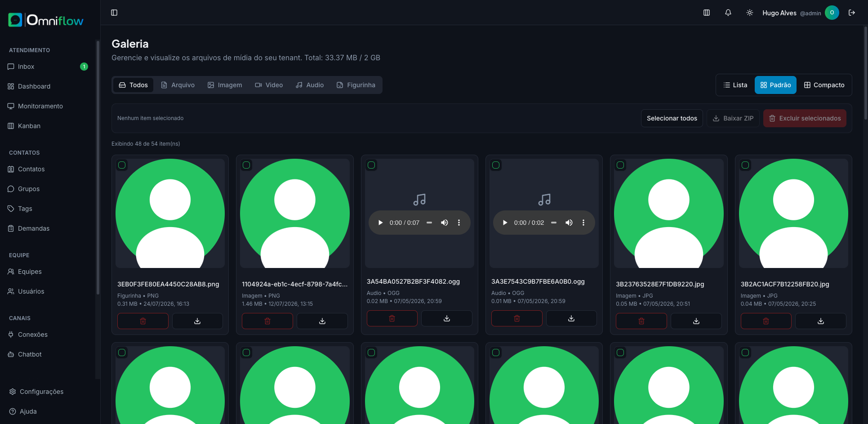The height and width of the screenshot is (424, 868).
Task: Download 3EB0F3FE80EA4450C28AB8.png
Action: coord(197,321)
